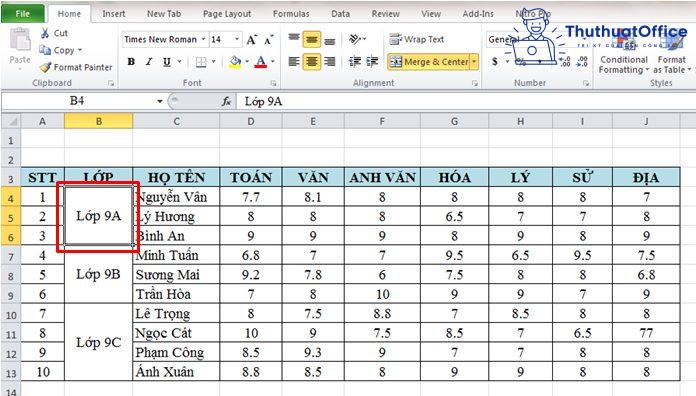
Task: Select the merged cell Lớp 9C
Action: 99,342
